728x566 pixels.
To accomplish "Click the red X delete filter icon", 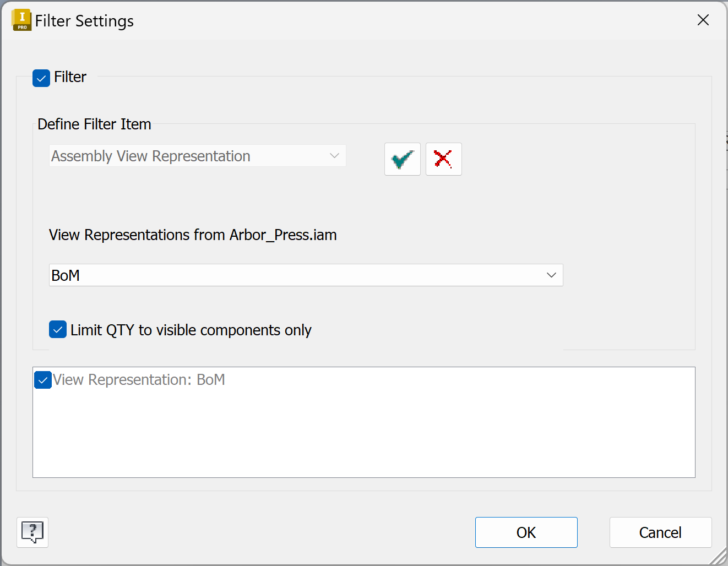I will pyautogui.click(x=443, y=159).
